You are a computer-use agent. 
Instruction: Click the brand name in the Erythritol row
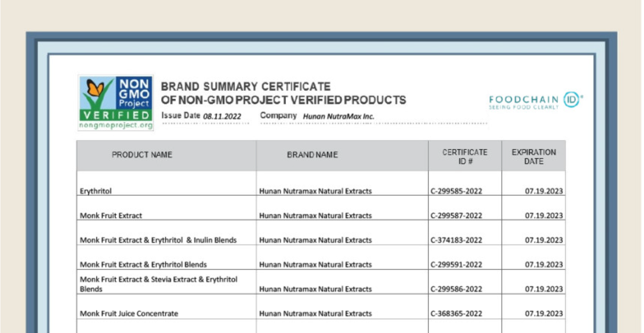315,191
